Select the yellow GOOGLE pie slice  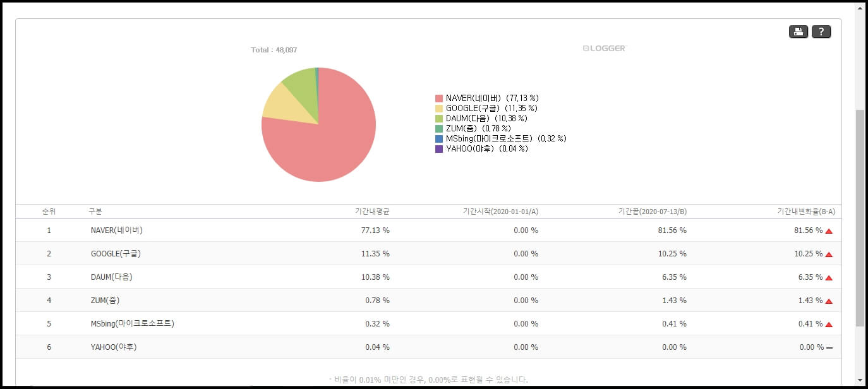287,106
